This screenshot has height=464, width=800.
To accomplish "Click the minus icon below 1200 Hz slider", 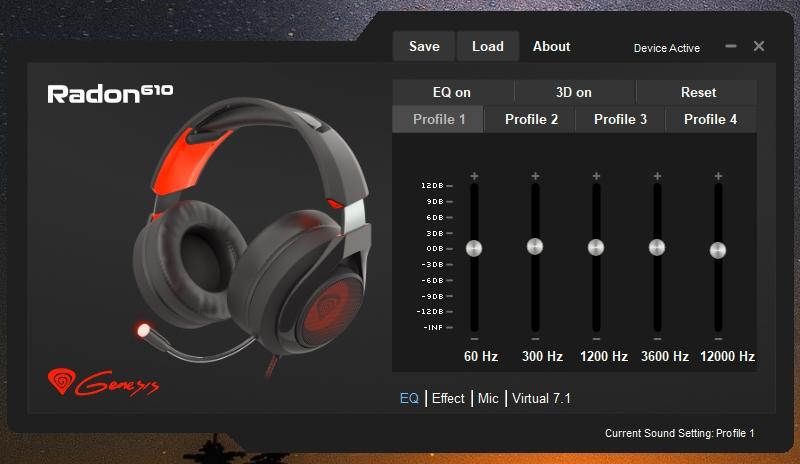I will [x=596, y=339].
